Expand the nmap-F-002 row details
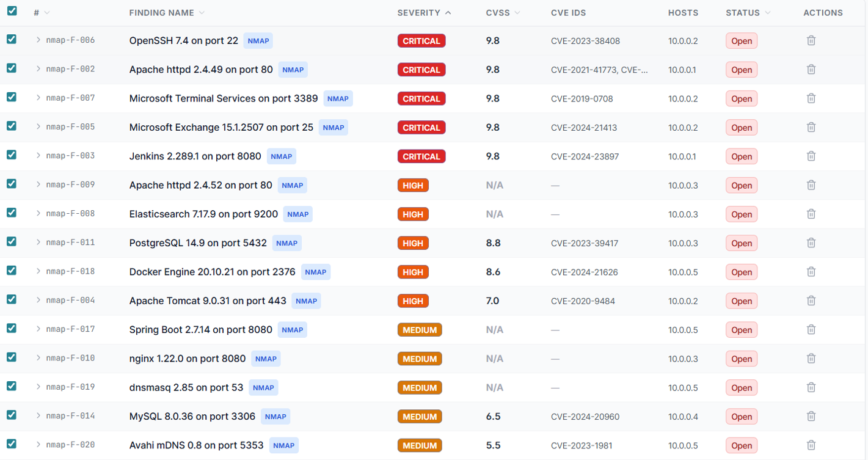This screenshot has width=868, height=460. click(x=38, y=68)
